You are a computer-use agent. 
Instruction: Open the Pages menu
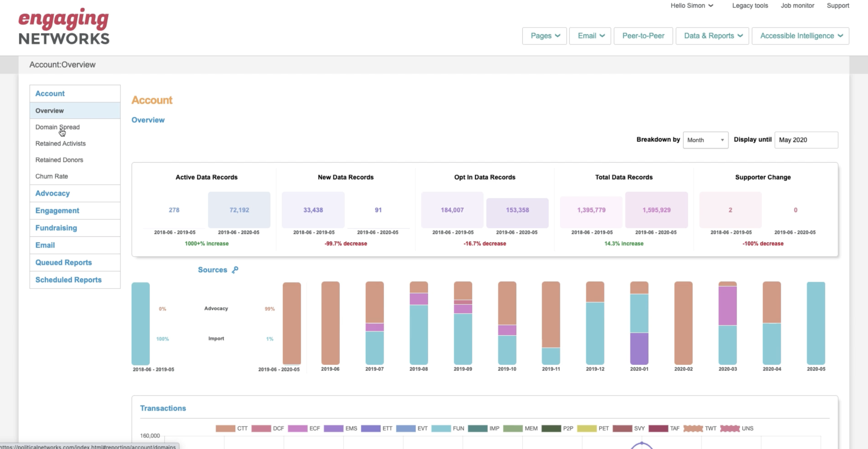click(x=544, y=36)
